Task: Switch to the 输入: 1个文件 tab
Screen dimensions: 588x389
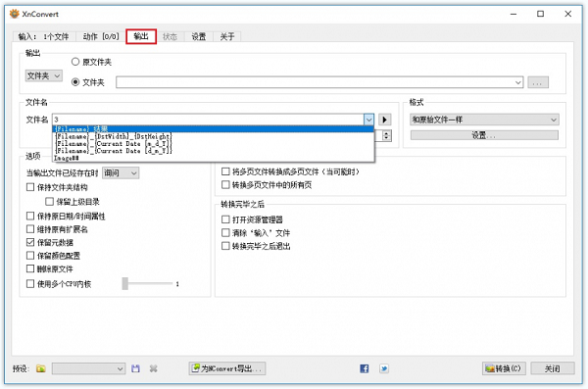Action: 43,36
